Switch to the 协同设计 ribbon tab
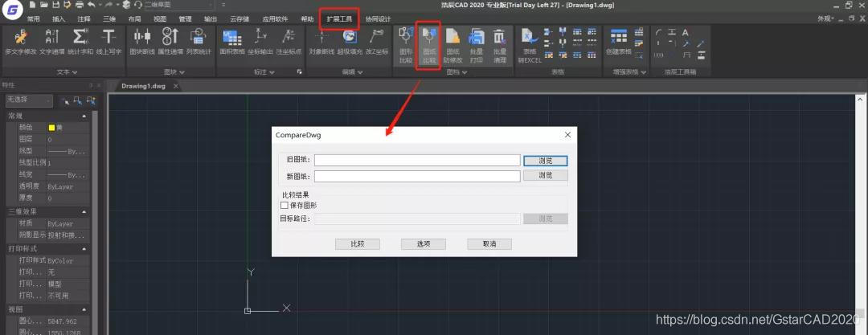Image resolution: width=868 pixels, height=335 pixels. tap(378, 18)
